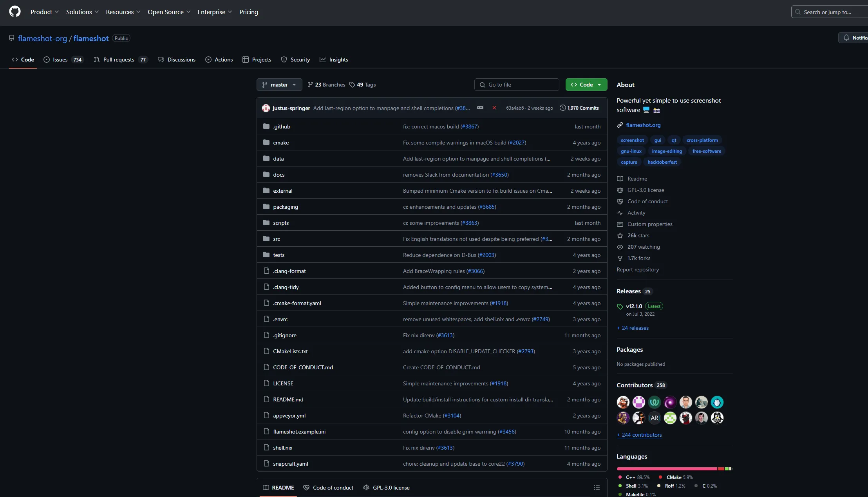Click the AR contributor avatar

(x=655, y=418)
